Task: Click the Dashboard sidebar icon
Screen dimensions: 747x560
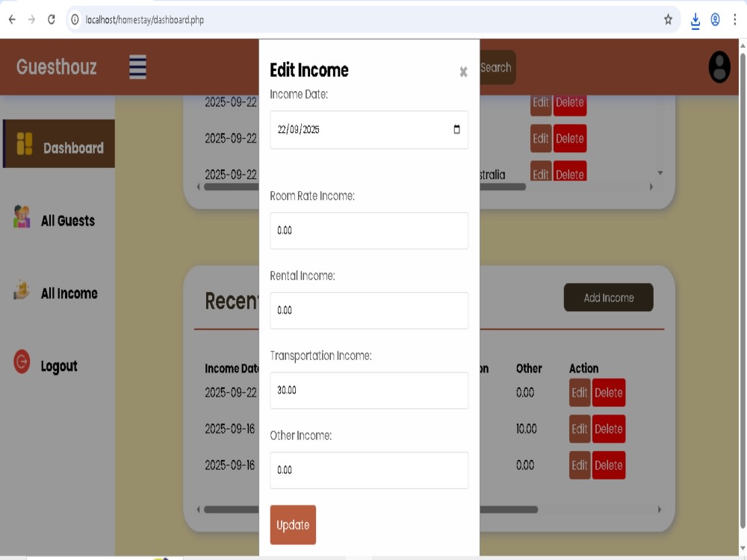Action: coord(25,144)
